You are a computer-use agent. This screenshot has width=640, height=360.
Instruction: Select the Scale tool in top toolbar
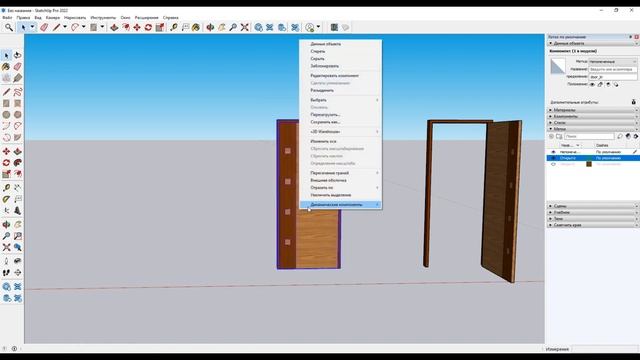(160, 27)
